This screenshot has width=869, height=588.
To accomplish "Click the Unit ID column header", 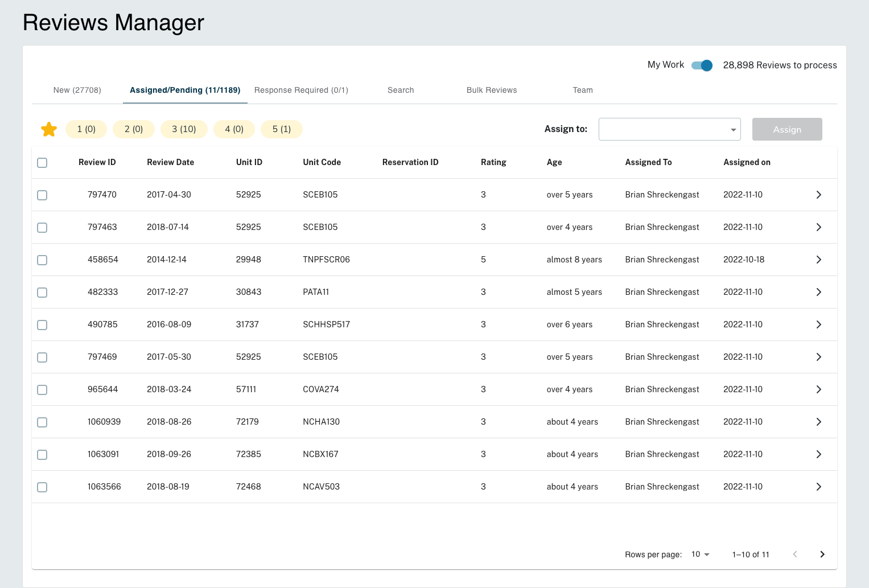I will [249, 162].
